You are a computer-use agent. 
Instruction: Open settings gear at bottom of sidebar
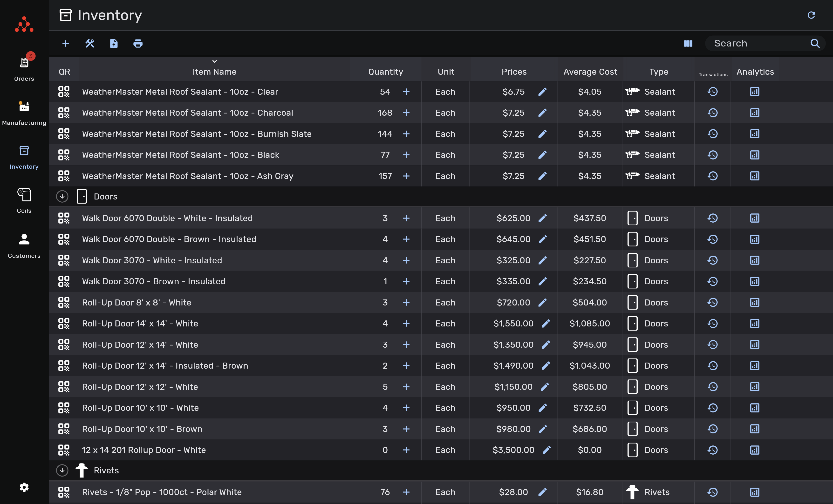click(x=24, y=487)
